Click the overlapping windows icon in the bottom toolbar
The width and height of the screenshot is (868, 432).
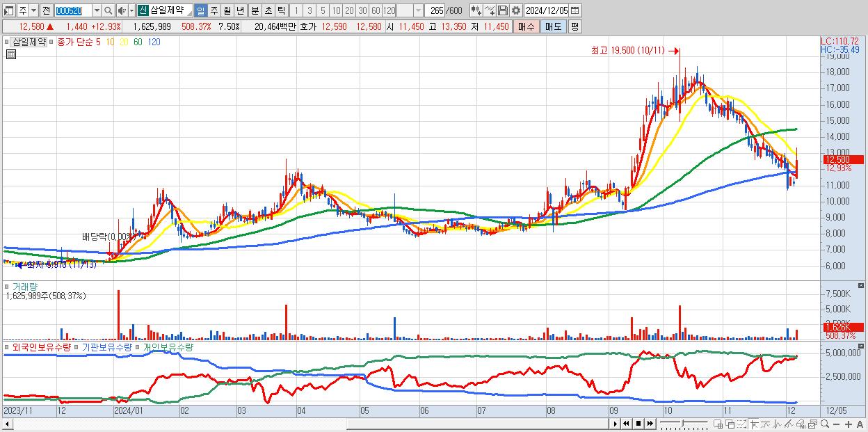(x=730, y=424)
